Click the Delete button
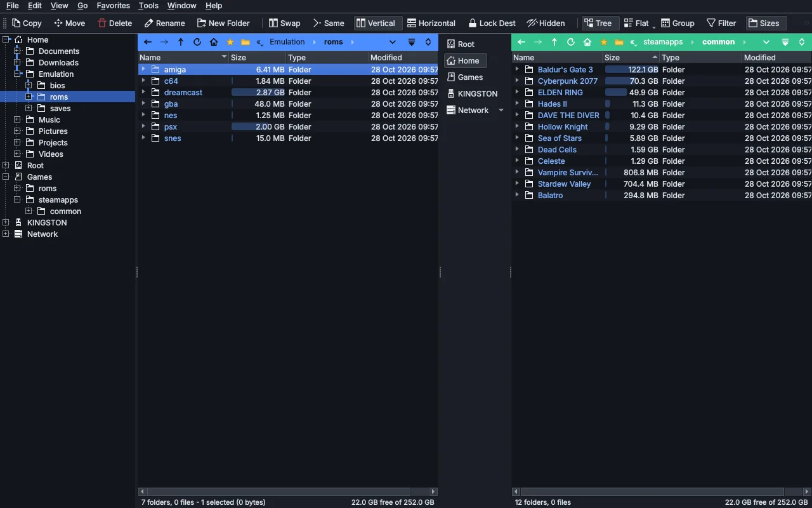 click(x=115, y=23)
